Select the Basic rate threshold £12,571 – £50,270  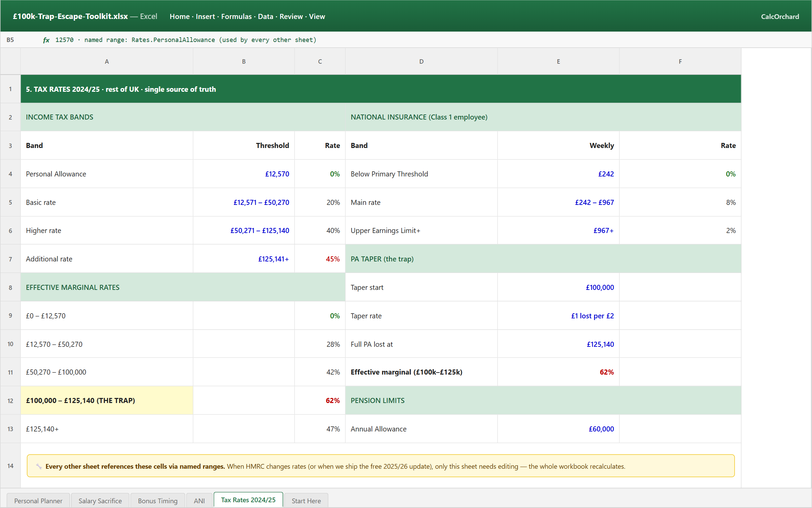(x=244, y=203)
